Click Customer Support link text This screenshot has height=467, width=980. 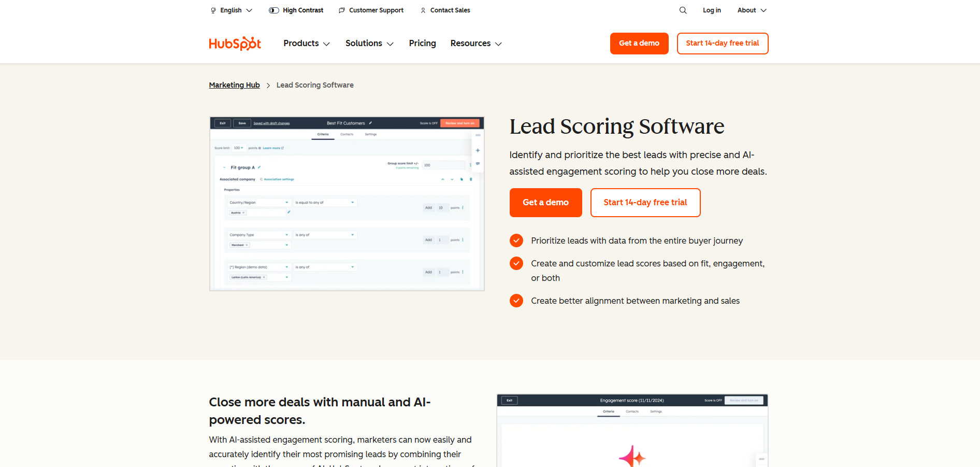(376, 10)
